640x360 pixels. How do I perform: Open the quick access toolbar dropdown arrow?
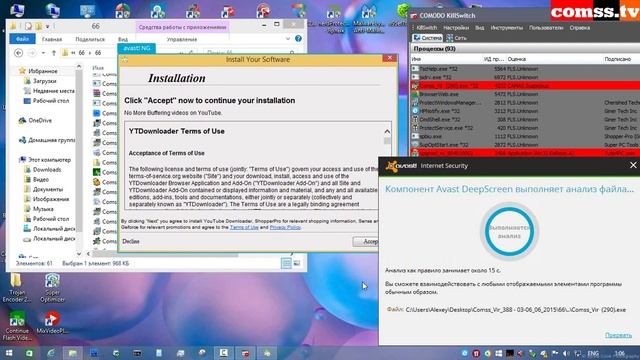[x=48, y=27]
